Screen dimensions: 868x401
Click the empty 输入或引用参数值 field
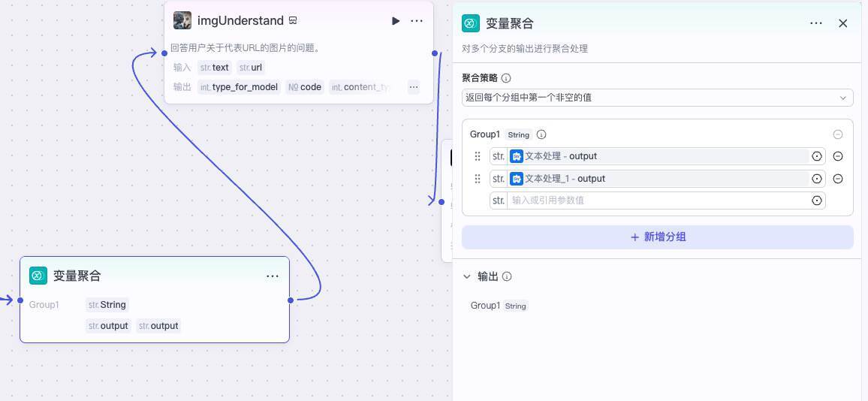click(658, 200)
